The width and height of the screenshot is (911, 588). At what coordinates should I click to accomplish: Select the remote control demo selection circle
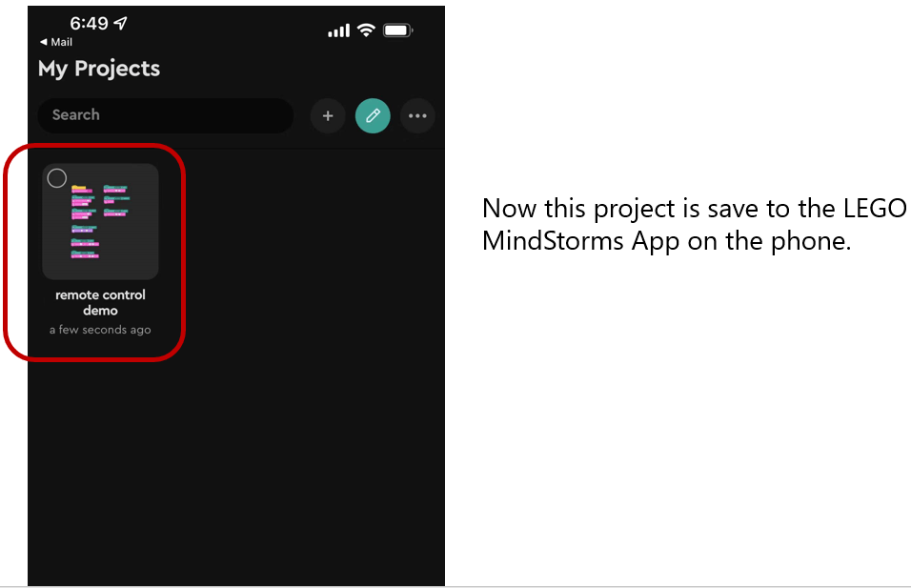tap(57, 178)
